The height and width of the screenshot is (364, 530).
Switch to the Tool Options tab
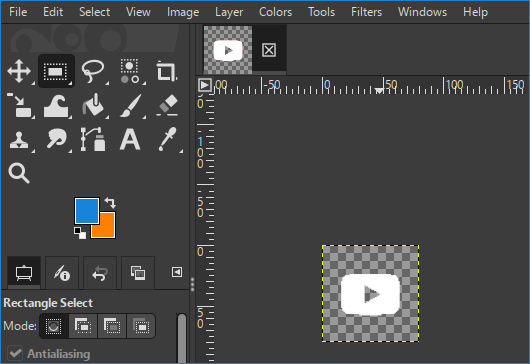[24, 273]
